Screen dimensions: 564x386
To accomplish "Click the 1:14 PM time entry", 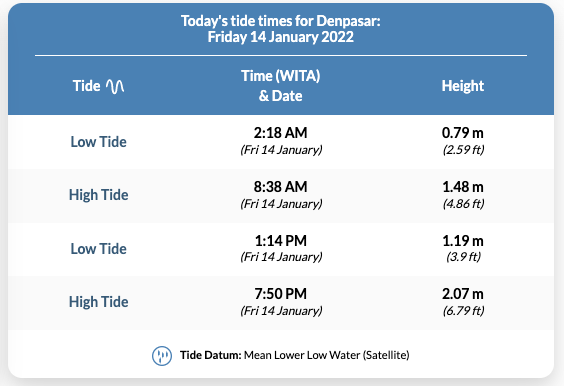I will click(x=281, y=241).
